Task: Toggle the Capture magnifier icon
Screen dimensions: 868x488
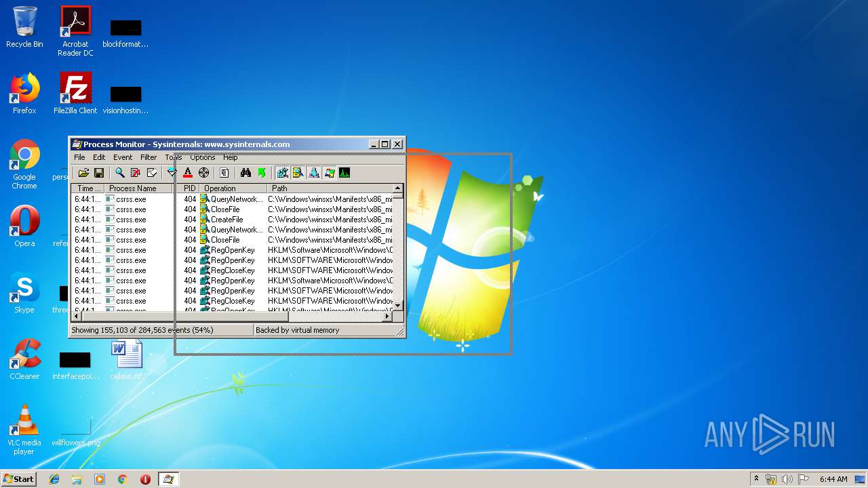Action: point(119,173)
